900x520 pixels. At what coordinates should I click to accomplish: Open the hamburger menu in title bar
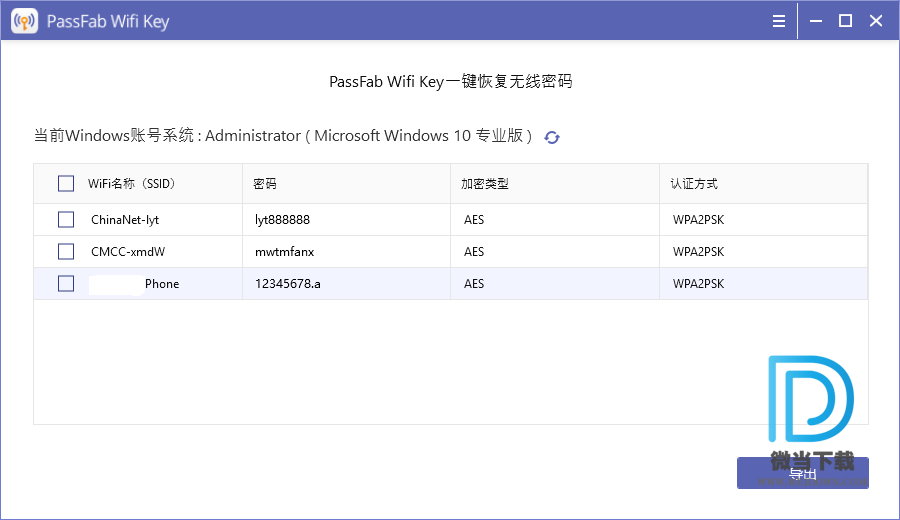(x=779, y=21)
